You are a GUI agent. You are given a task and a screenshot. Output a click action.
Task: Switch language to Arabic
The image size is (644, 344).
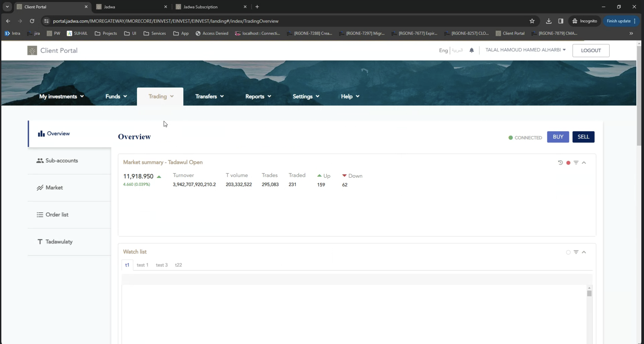click(x=457, y=50)
